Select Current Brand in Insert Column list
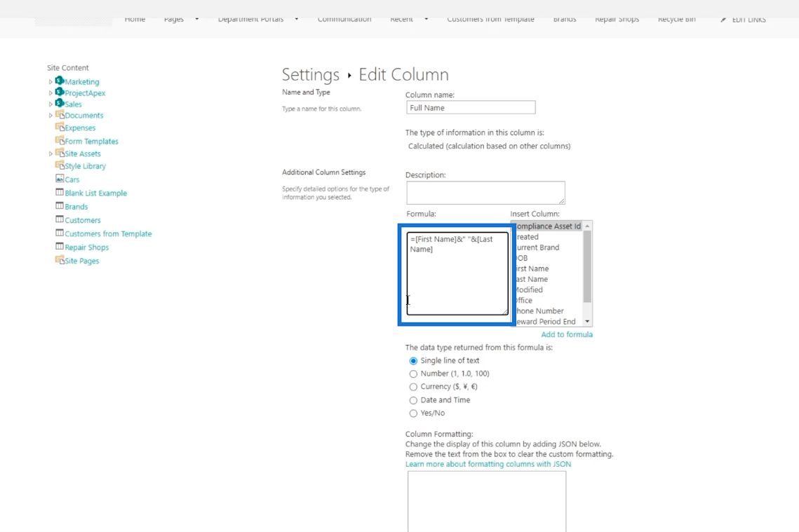The image size is (799, 532). coord(549,248)
